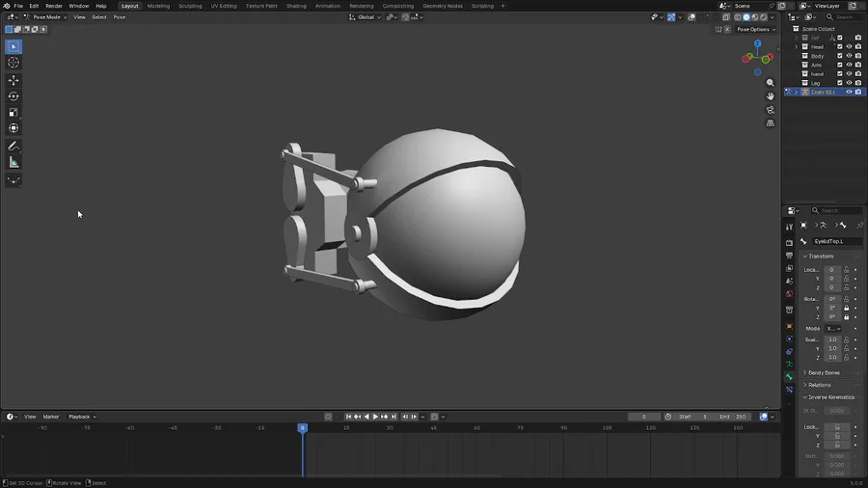This screenshot has width=868, height=488.
Task: Activate the Rotate tool
Action: click(14, 96)
